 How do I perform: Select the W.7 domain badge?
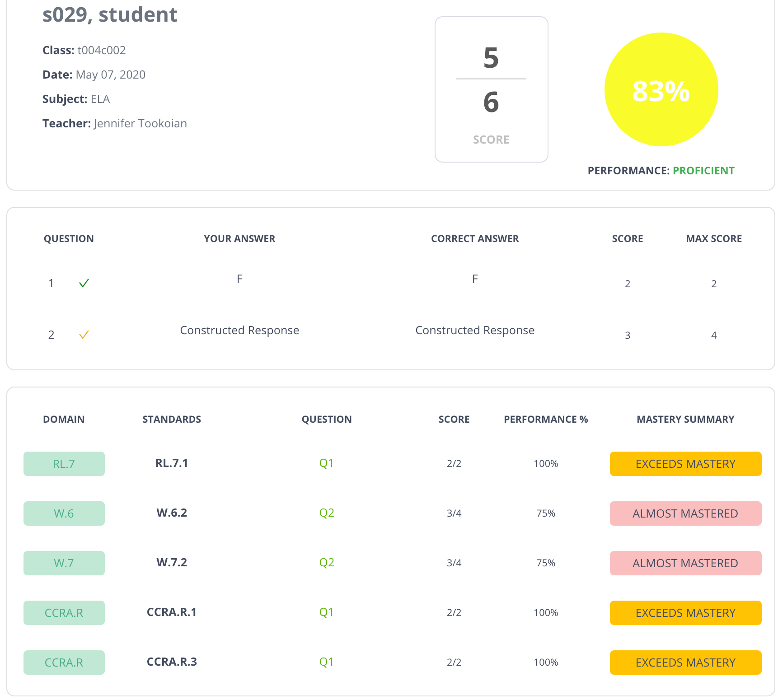coord(64,563)
